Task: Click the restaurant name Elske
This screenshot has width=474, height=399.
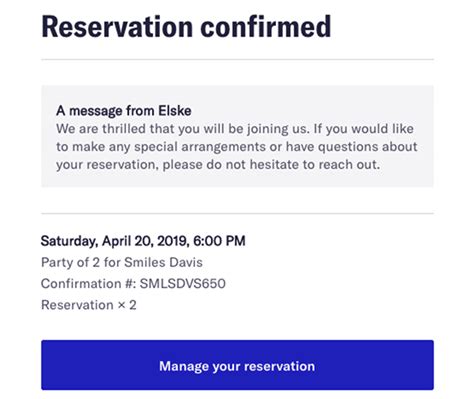Action: (175, 111)
